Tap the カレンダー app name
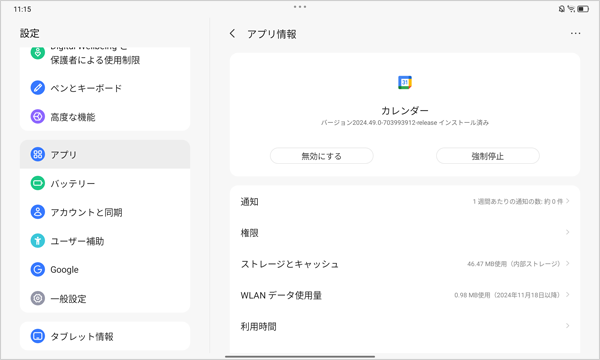 coord(405,111)
